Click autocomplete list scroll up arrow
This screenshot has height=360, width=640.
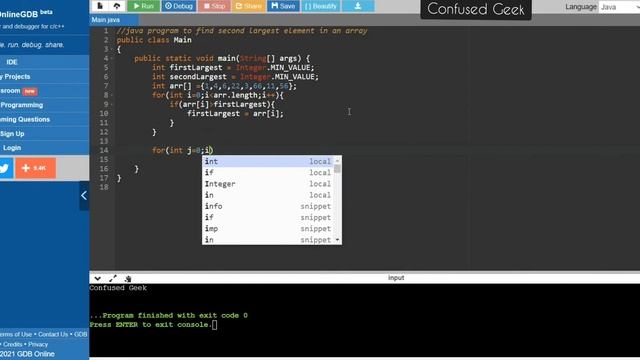tap(337, 161)
